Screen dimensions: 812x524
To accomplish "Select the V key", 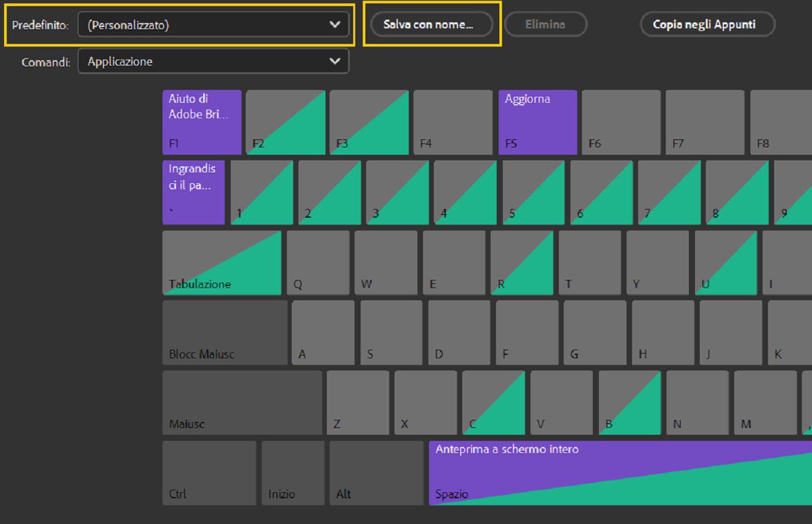I will click(562, 403).
